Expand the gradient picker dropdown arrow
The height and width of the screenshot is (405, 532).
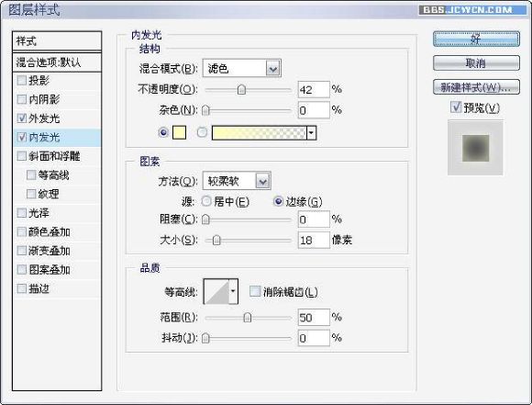coord(311,133)
